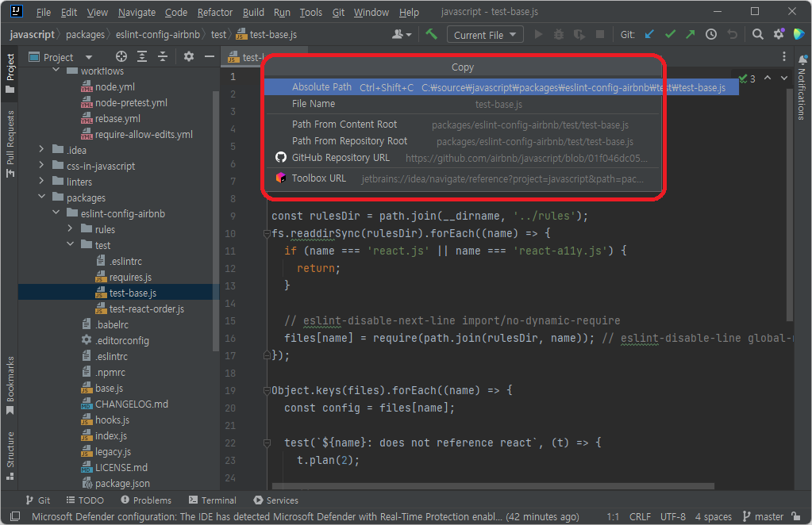Image resolution: width=812 pixels, height=525 pixels.
Task: Click the rollback undo icon
Action: (732, 34)
